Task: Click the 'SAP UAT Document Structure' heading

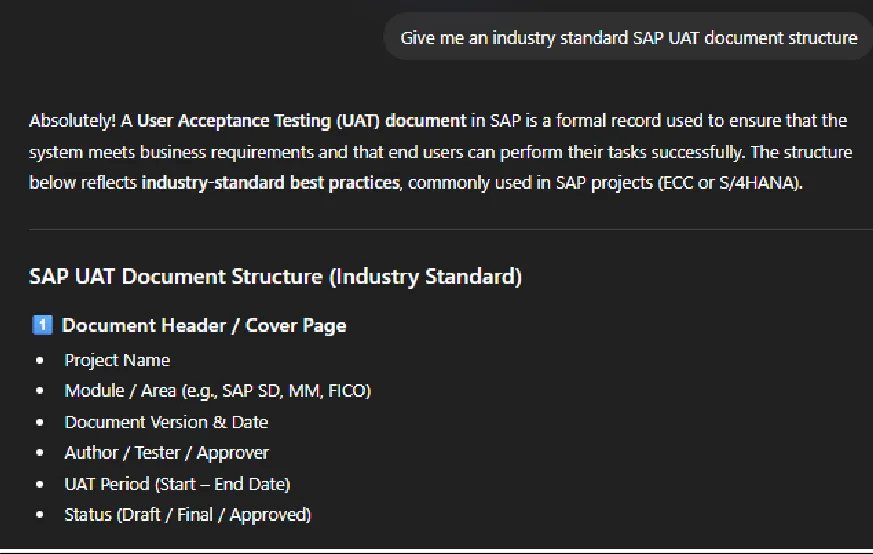Action: [275, 277]
